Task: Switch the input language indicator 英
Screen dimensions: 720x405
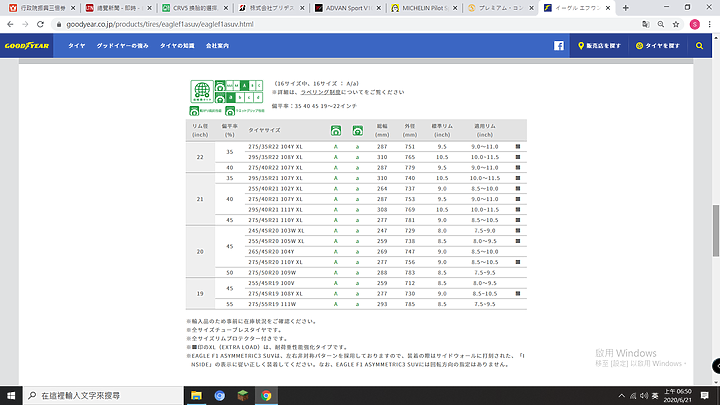Action: point(655,395)
